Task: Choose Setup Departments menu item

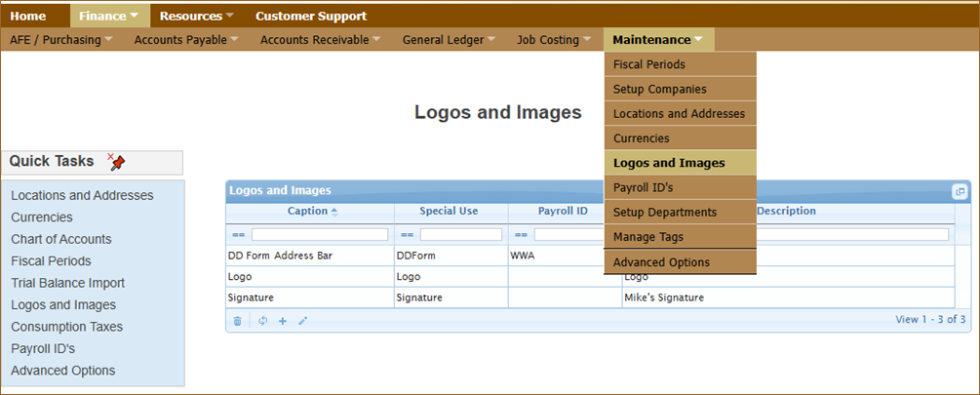Action: [680, 213]
